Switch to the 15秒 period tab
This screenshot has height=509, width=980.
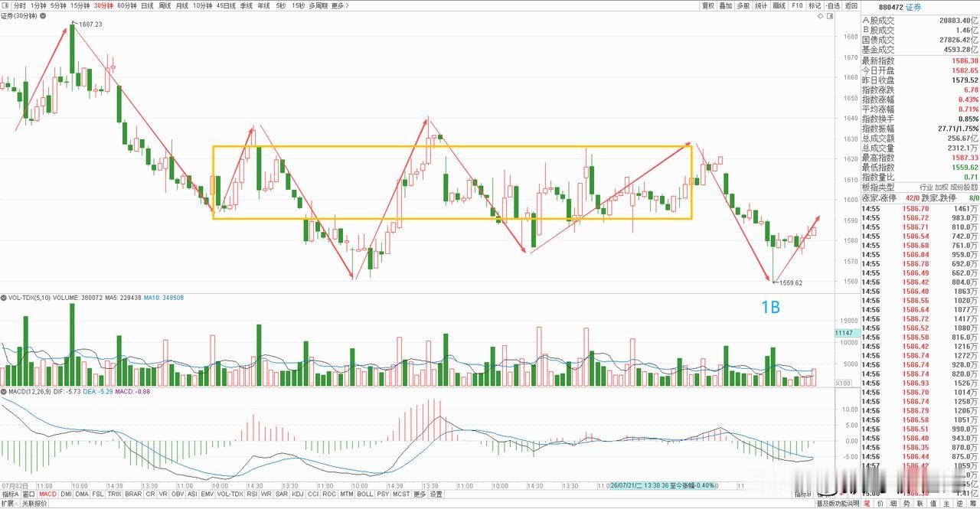tap(298, 5)
